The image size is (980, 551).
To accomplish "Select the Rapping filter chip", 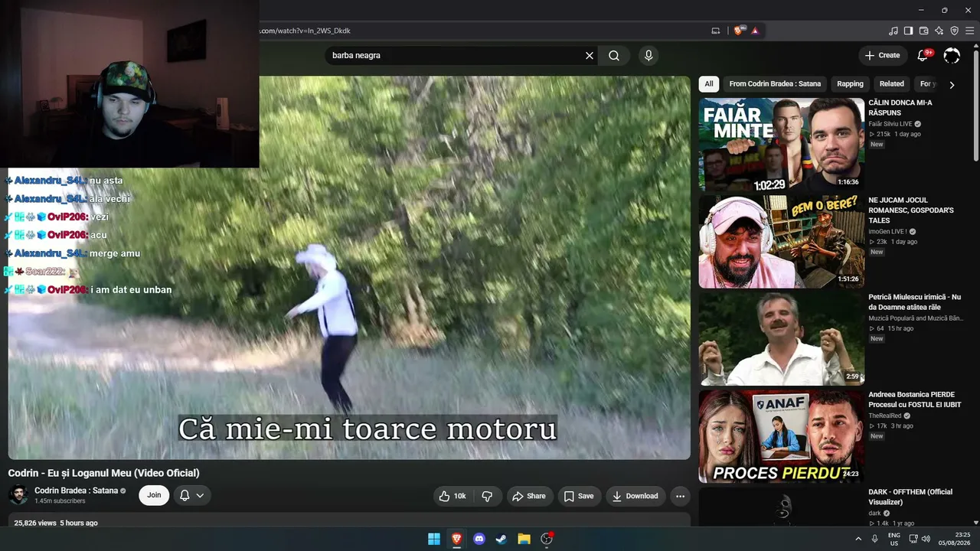I will 850,84.
